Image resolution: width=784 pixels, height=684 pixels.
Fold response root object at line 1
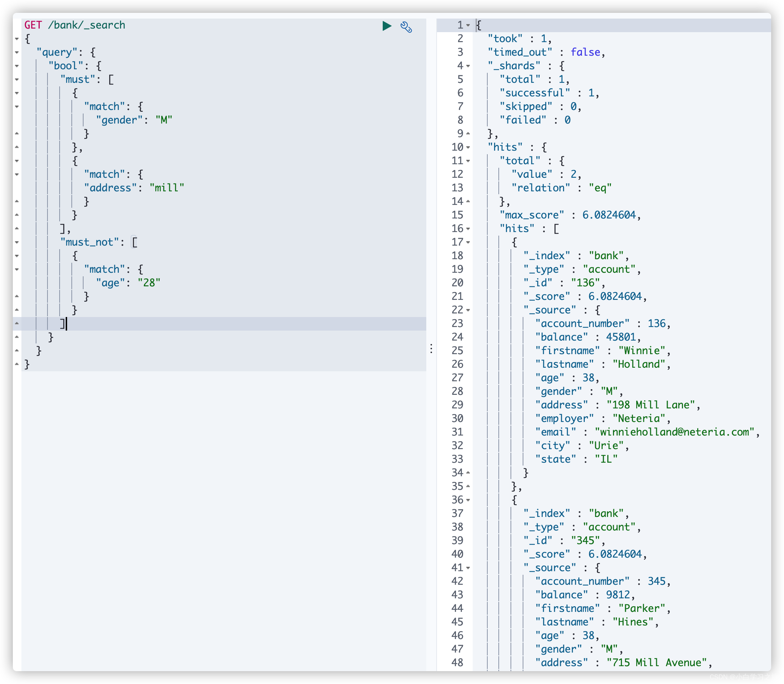tap(468, 25)
